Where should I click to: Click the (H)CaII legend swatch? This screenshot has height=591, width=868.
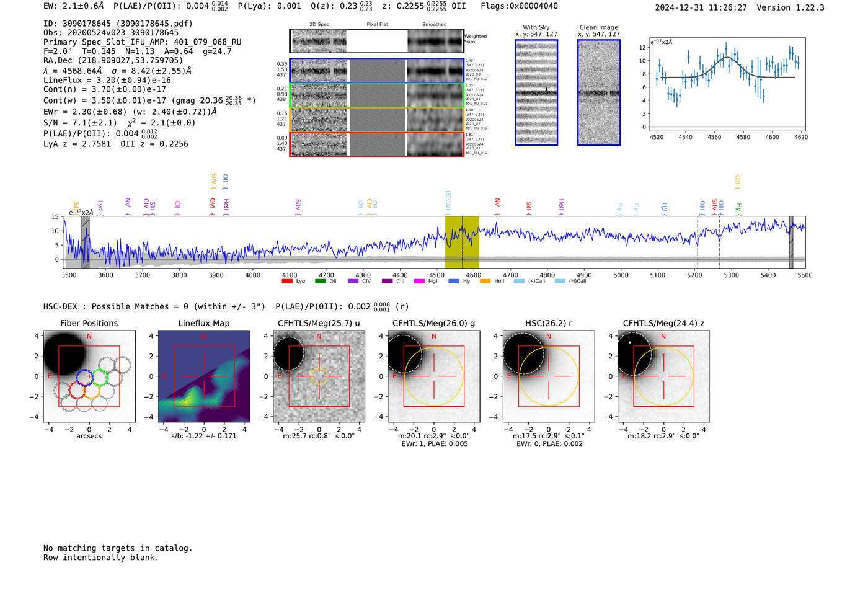click(560, 281)
